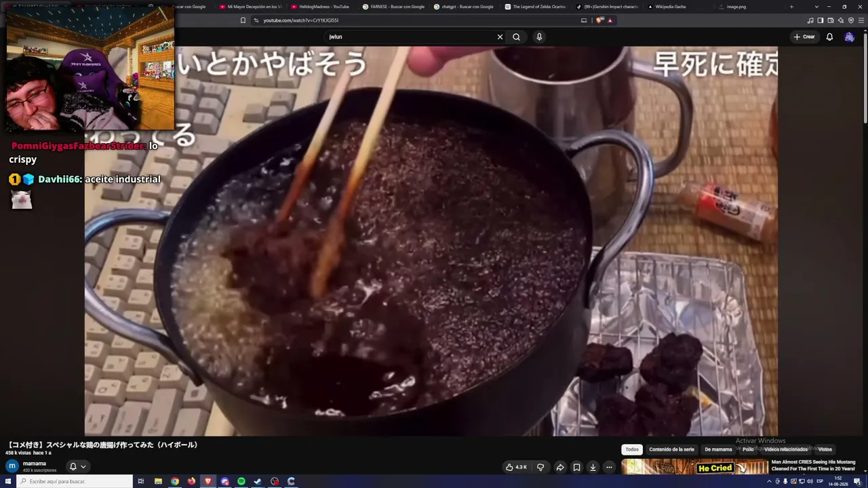Click the magnifier search button beside the YouTube search box
Screen dimensions: 868x488
516,37
